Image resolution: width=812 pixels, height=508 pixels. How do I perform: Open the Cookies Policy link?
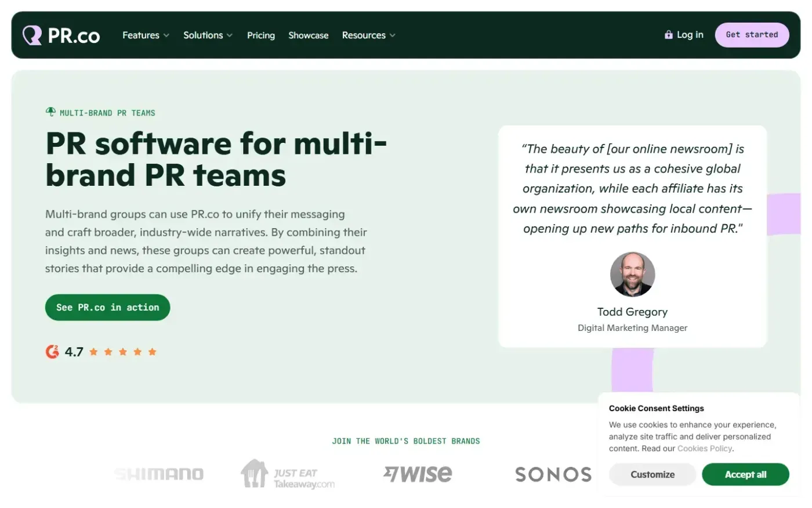tap(705, 448)
